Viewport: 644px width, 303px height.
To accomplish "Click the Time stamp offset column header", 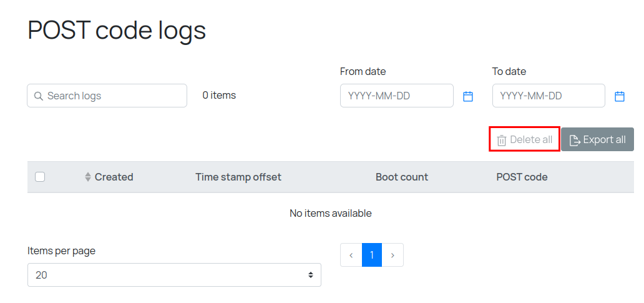I will click(x=238, y=177).
